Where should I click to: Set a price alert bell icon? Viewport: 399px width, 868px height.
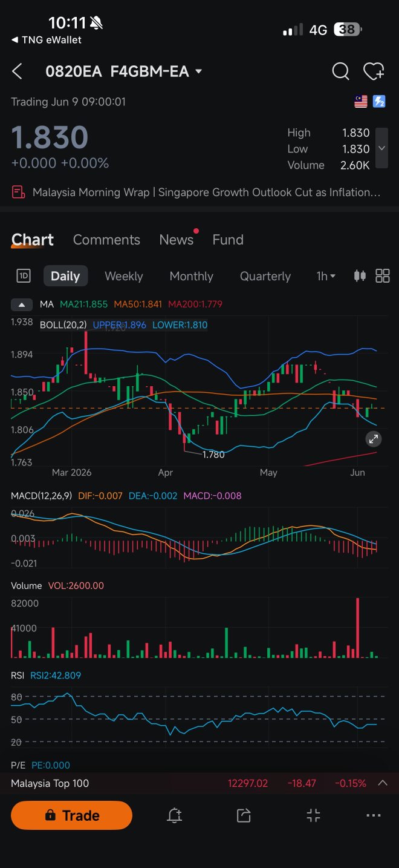click(x=175, y=815)
